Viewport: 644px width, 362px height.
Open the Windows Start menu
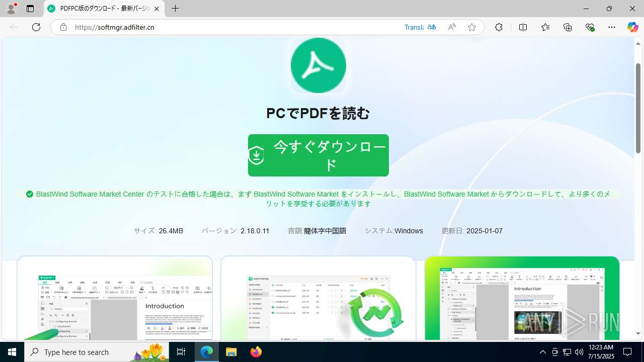[x=12, y=352]
